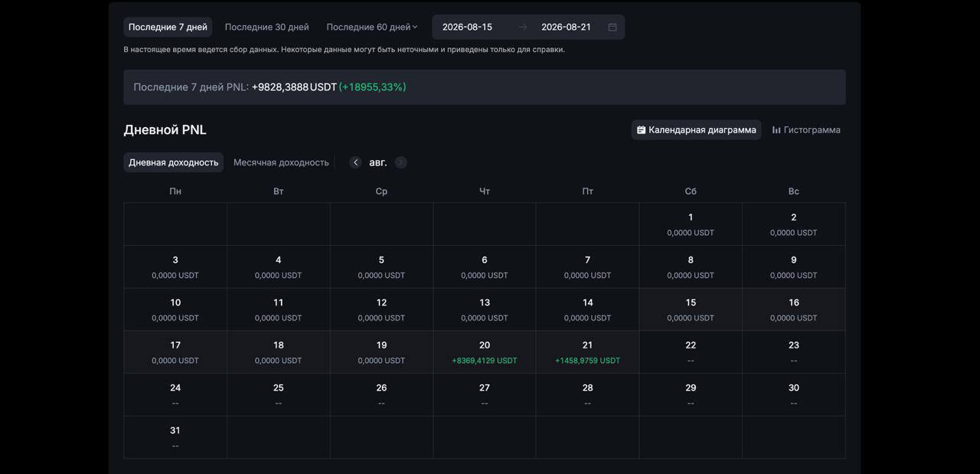Select calendar cell for August 15

click(x=691, y=309)
